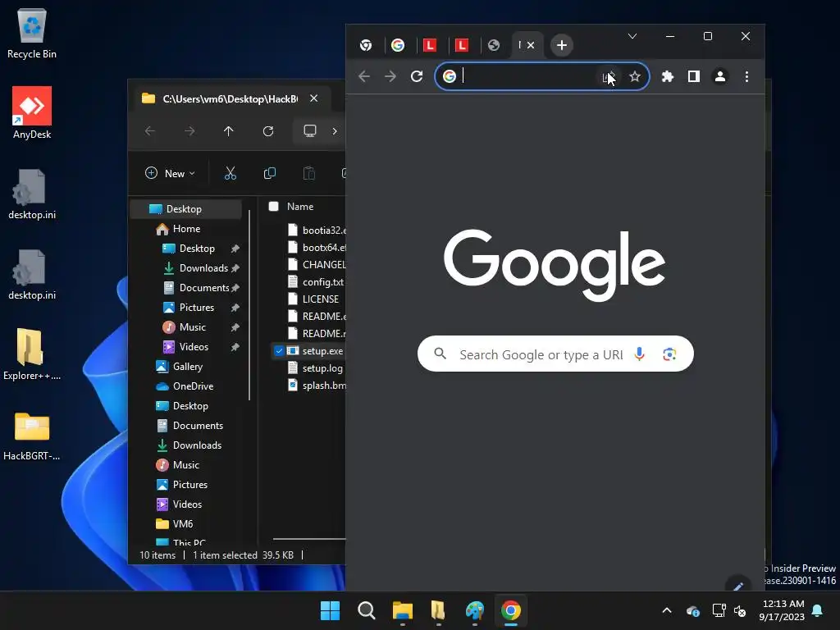Select the setup.log file
Image resolution: width=840 pixels, height=630 pixels.
pyautogui.click(x=322, y=368)
